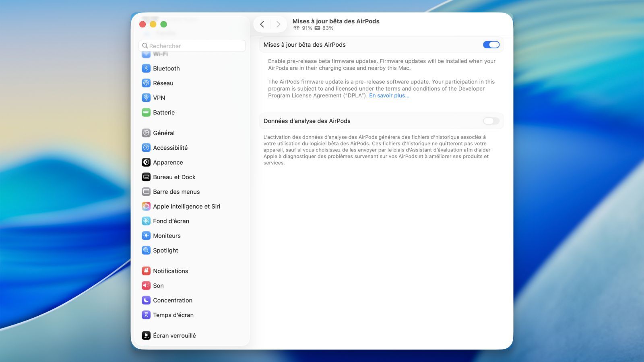The height and width of the screenshot is (362, 644).
Task: Open the Fond d'écran icon
Action: coord(146,221)
